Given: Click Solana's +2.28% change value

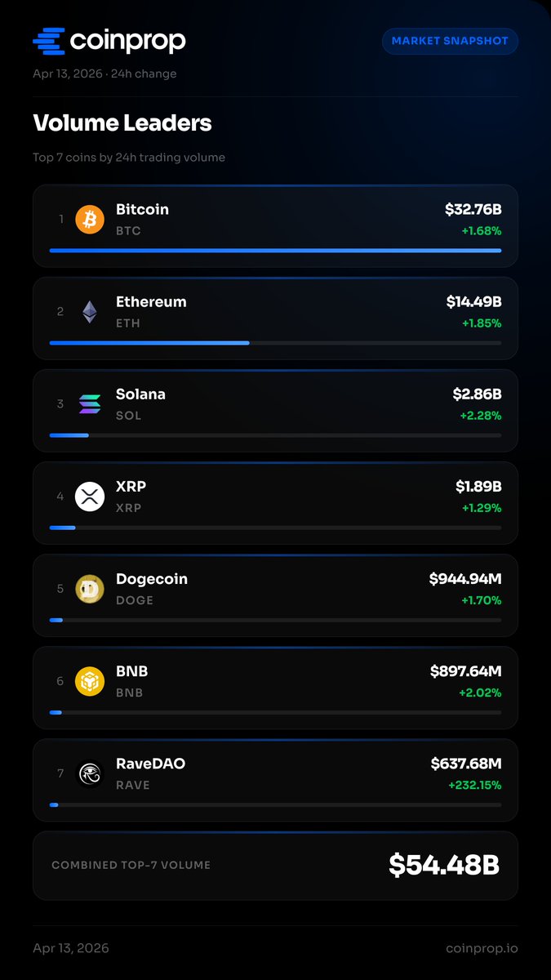Looking at the screenshot, I should (x=482, y=416).
